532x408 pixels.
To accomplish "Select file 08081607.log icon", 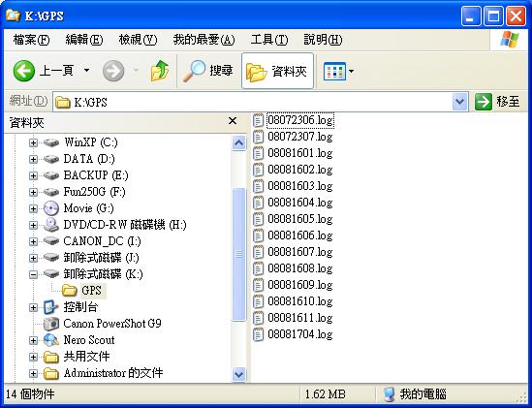I will pyautogui.click(x=258, y=252).
